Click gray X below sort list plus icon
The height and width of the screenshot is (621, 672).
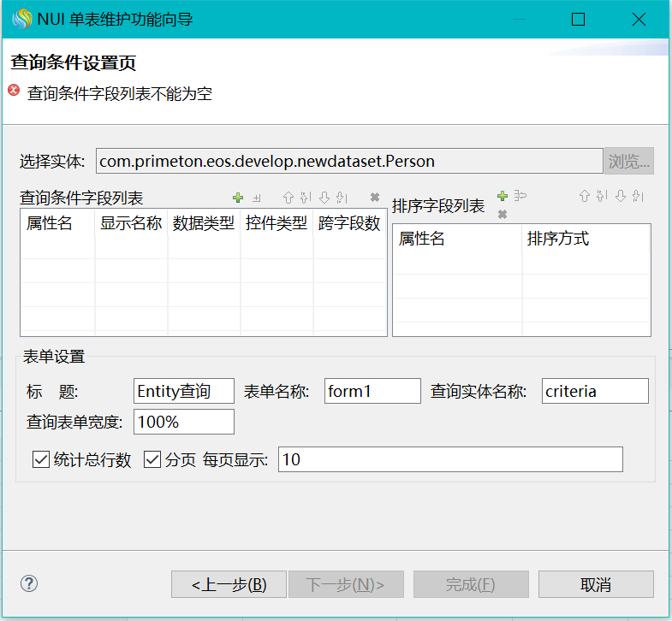click(x=503, y=214)
